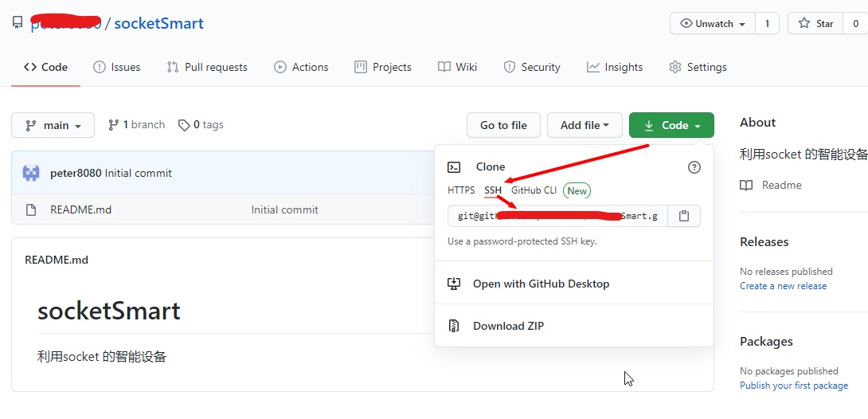
Task: Open the Pull requests tab
Action: tap(207, 67)
